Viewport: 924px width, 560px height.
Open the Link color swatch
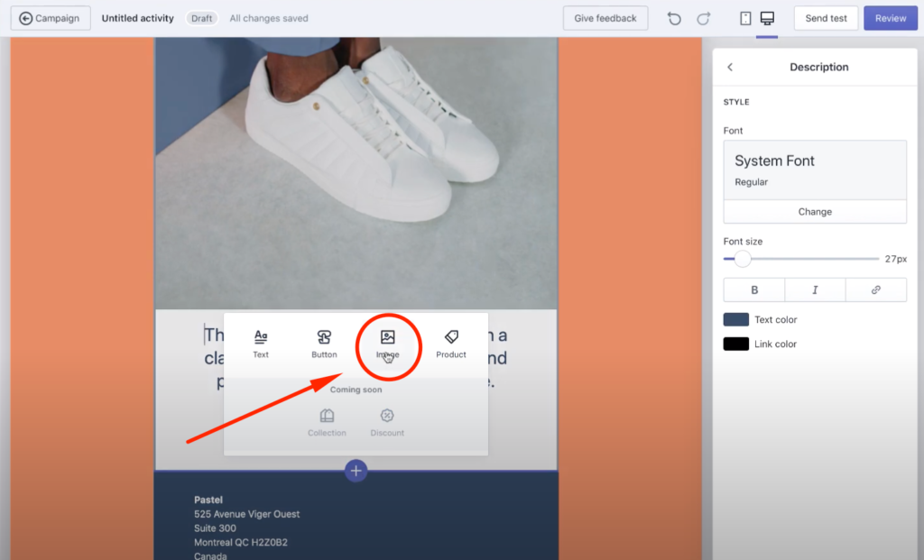click(x=736, y=344)
